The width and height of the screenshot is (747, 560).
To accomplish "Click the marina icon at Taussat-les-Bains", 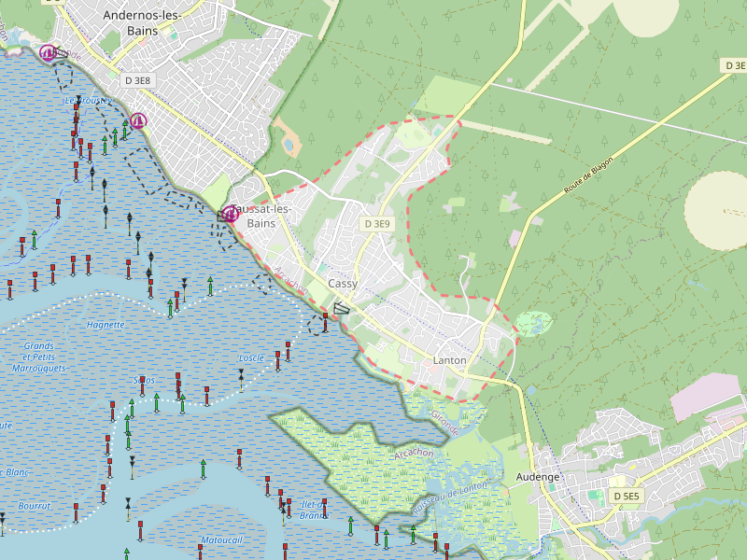I will coord(231,214).
